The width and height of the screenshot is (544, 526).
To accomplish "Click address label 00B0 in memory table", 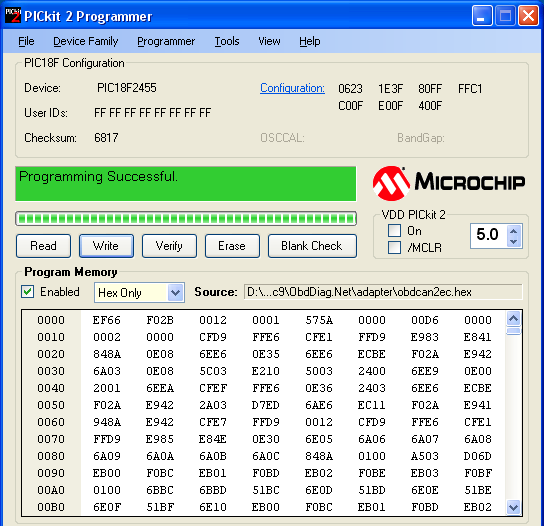I will click(x=51, y=507).
